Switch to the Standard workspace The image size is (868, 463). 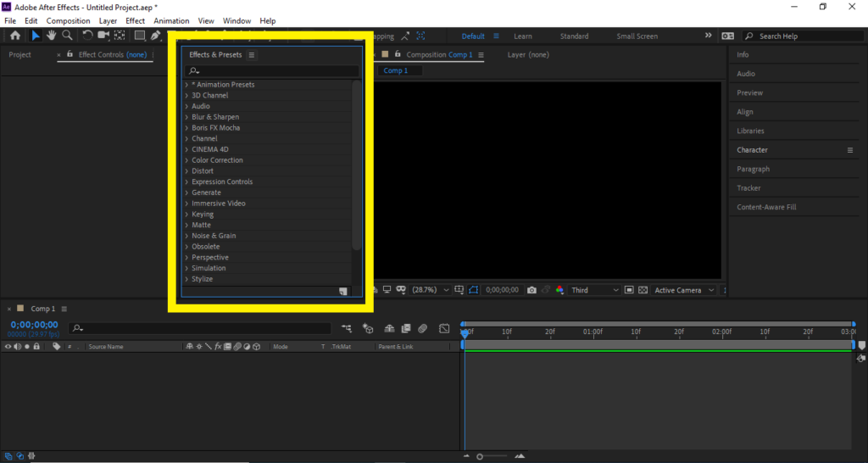tap(574, 36)
